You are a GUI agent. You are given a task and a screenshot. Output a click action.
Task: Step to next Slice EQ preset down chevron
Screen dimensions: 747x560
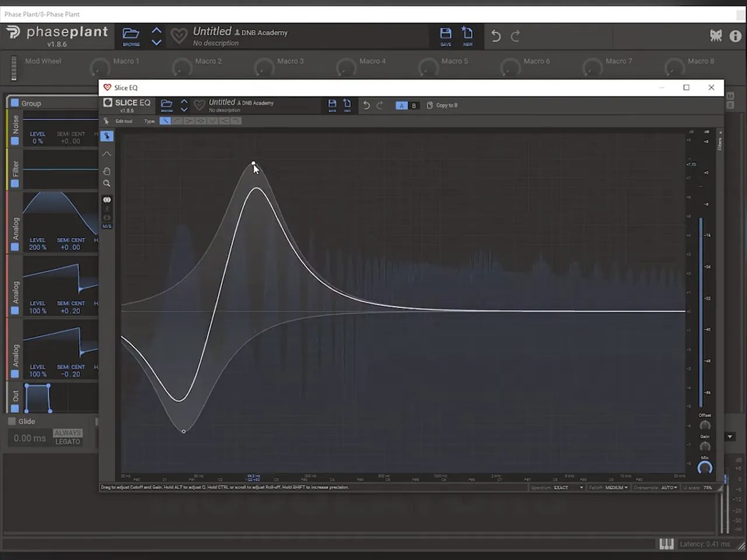point(184,109)
